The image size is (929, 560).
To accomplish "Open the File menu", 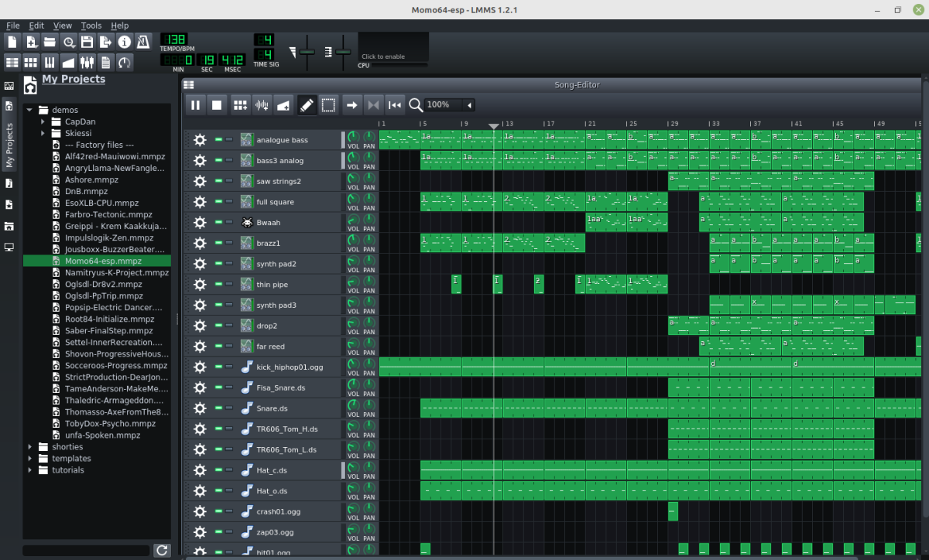I will pos(13,26).
